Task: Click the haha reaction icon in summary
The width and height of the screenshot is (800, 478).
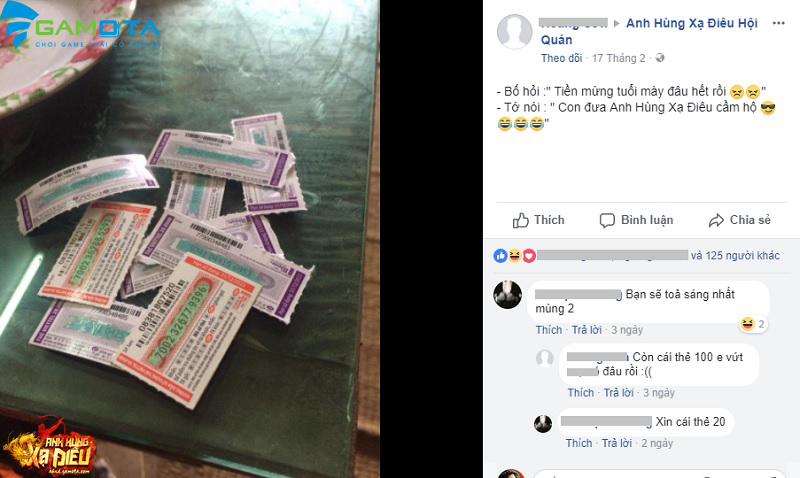Action: tap(514, 256)
